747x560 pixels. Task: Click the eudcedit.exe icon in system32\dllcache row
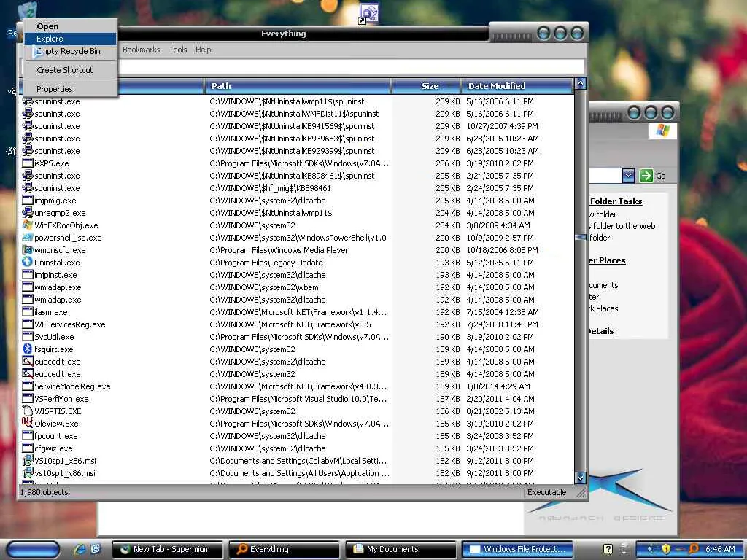tap(27, 361)
